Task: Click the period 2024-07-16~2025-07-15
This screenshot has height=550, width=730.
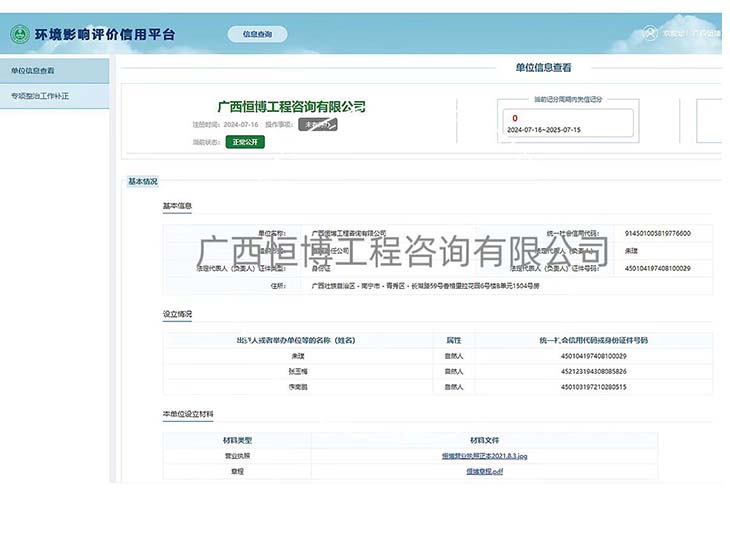Action: tap(544, 130)
